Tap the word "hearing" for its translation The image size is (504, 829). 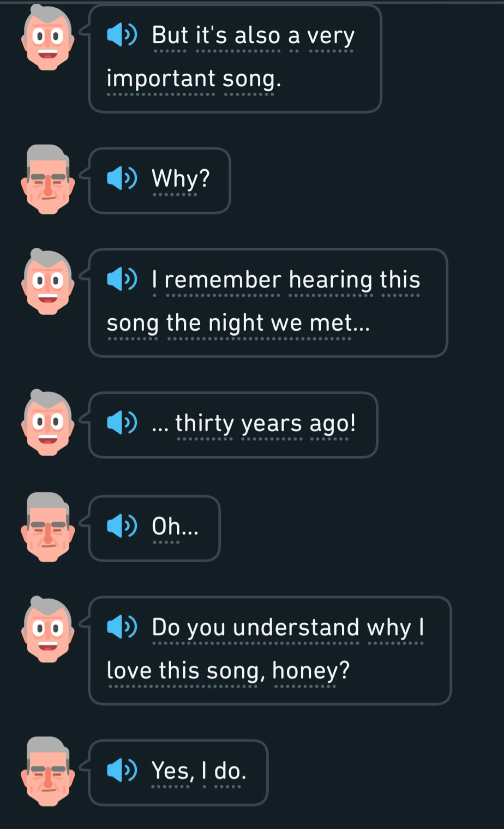[x=331, y=280]
